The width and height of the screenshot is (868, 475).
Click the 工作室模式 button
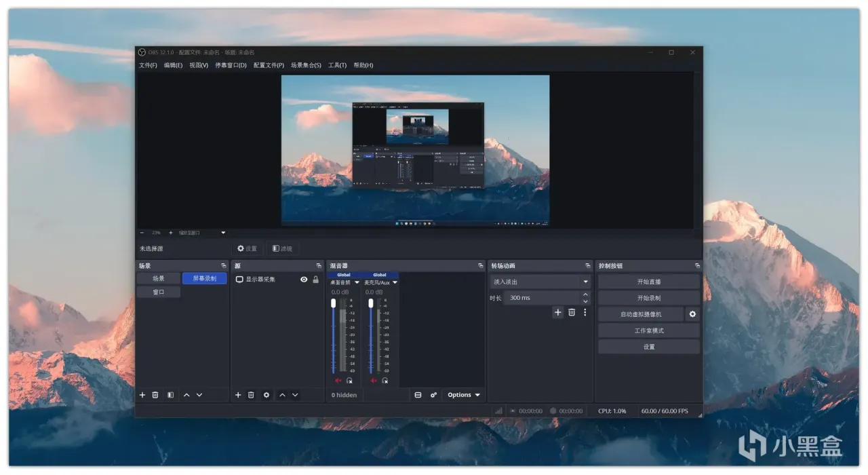pos(648,330)
